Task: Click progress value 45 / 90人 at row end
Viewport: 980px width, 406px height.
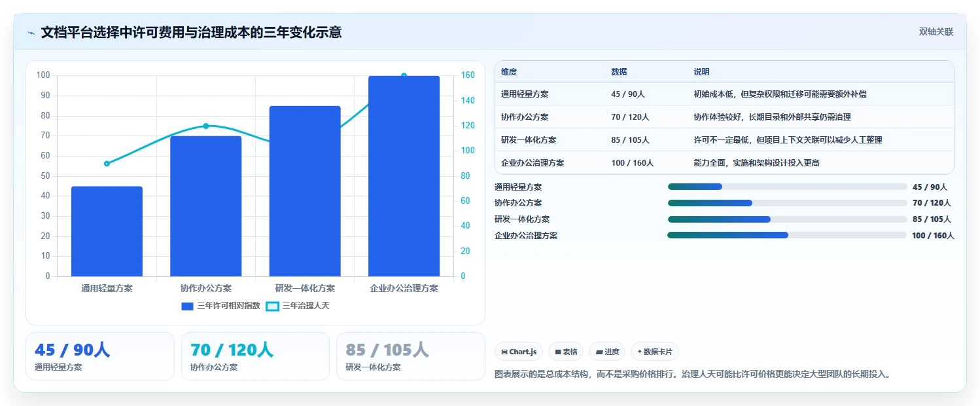Action: [x=930, y=187]
